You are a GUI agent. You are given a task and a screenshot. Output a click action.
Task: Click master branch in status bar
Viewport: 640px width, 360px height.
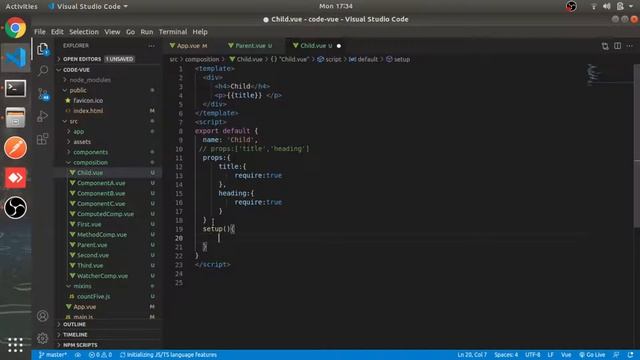[x=53, y=355]
